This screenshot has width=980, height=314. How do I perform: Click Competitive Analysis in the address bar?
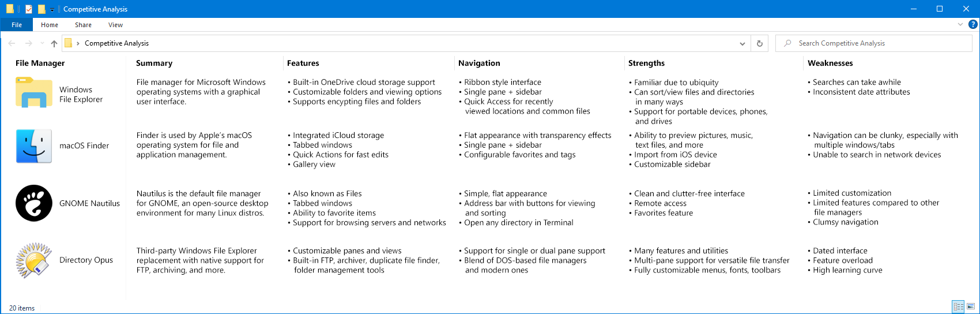click(x=116, y=43)
